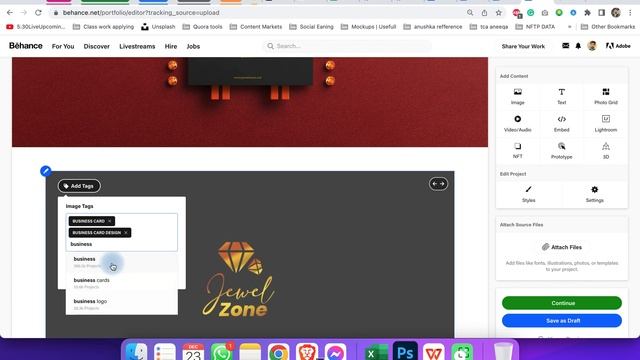
Task: Share this page from address bar
Action: coord(484,13)
